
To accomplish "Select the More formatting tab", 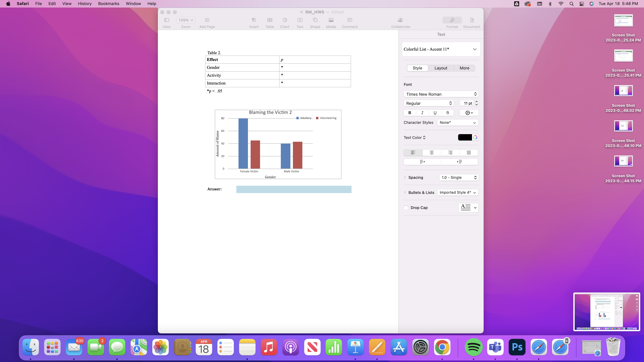I will (x=464, y=68).
